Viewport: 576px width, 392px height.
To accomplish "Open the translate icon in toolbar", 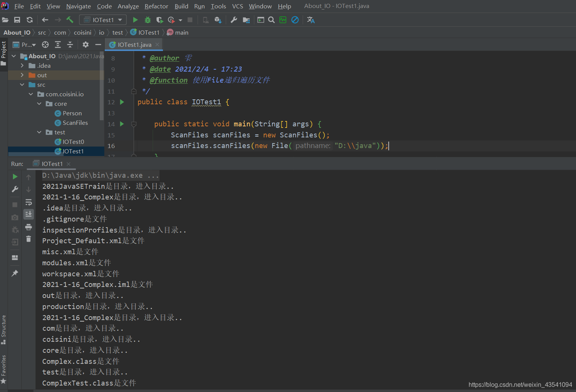I will (311, 20).
